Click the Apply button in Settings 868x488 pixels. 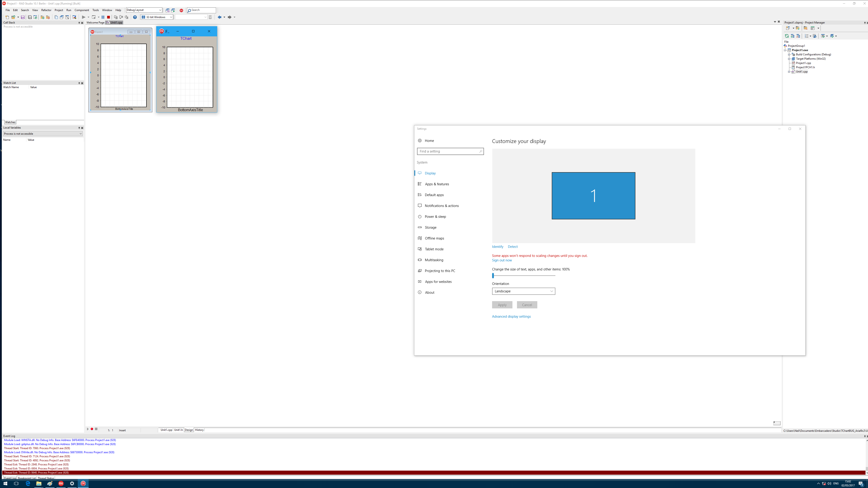coord(502,305)
